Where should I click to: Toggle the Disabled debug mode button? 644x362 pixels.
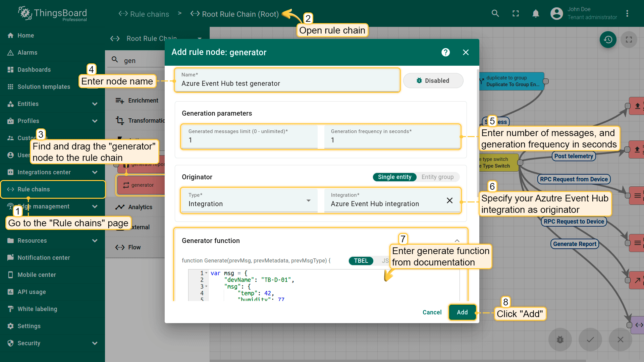(x=433, y=81)
